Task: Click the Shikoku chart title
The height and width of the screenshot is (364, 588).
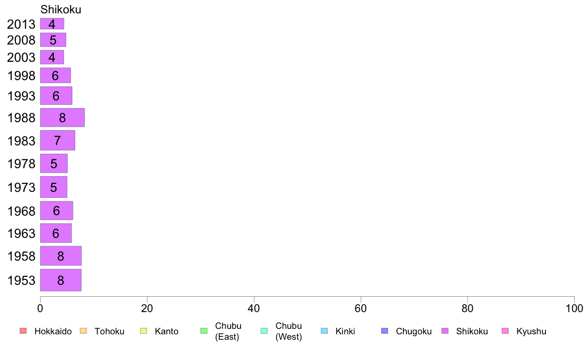Action: [x=61, y=9]
